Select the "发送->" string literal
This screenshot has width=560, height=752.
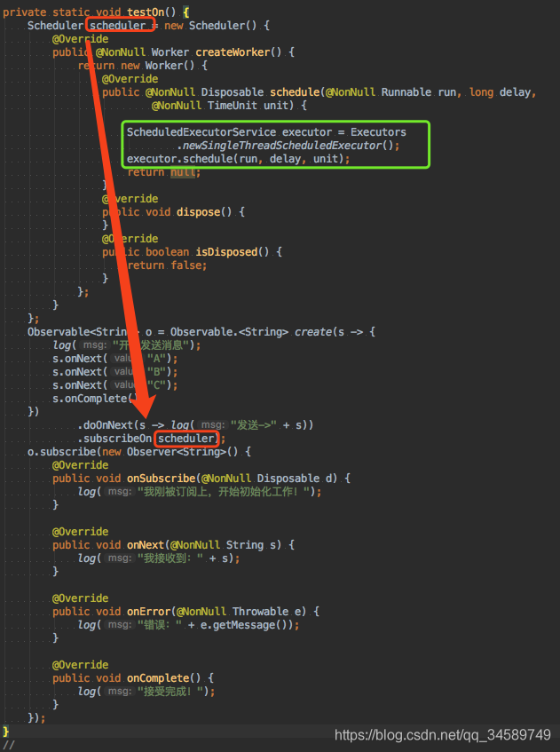tap(253, 425)
